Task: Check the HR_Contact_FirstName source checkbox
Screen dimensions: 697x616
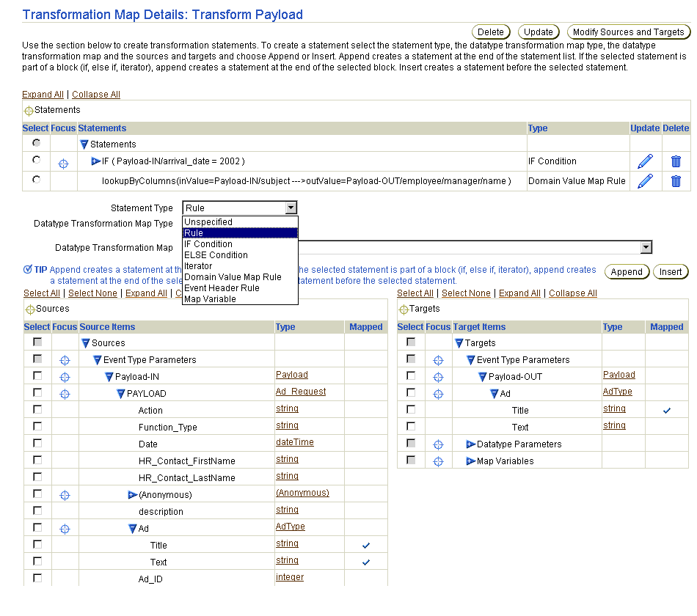Action: click(37, 460)
